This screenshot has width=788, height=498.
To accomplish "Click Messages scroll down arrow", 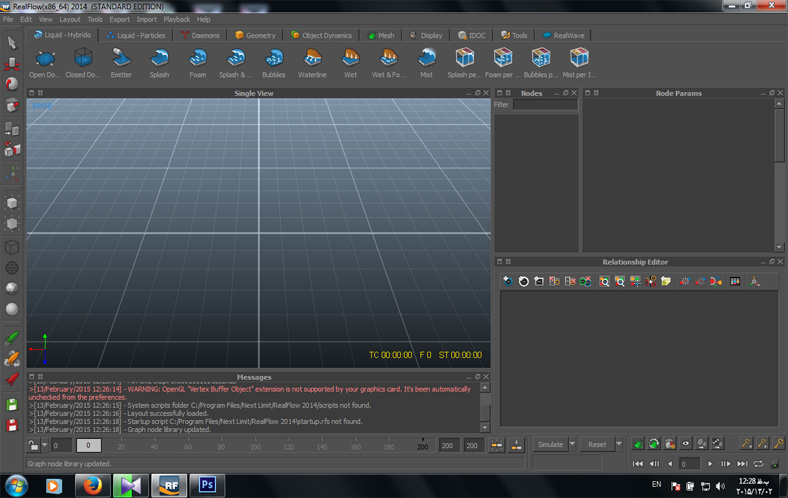I will click(x=485, y=428).
